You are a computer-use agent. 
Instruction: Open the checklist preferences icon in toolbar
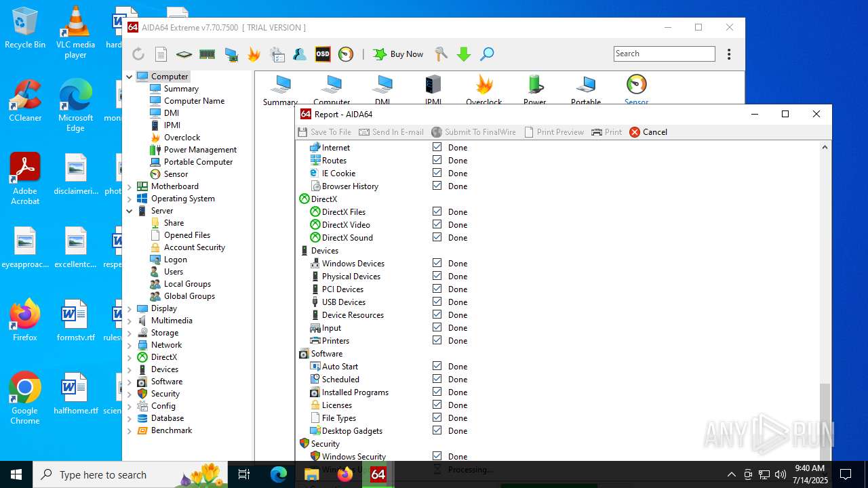[x=277, y=54]
